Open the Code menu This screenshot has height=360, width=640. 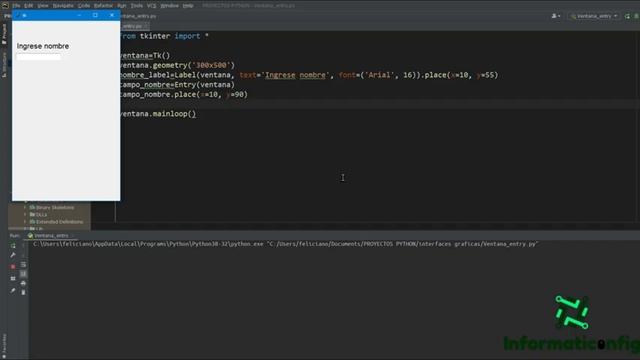(x=84, y=6)
